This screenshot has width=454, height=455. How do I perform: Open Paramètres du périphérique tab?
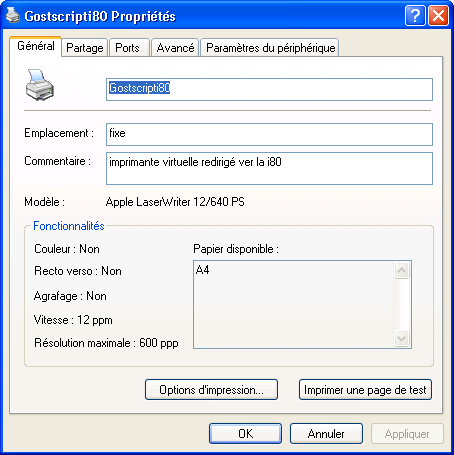270,48
